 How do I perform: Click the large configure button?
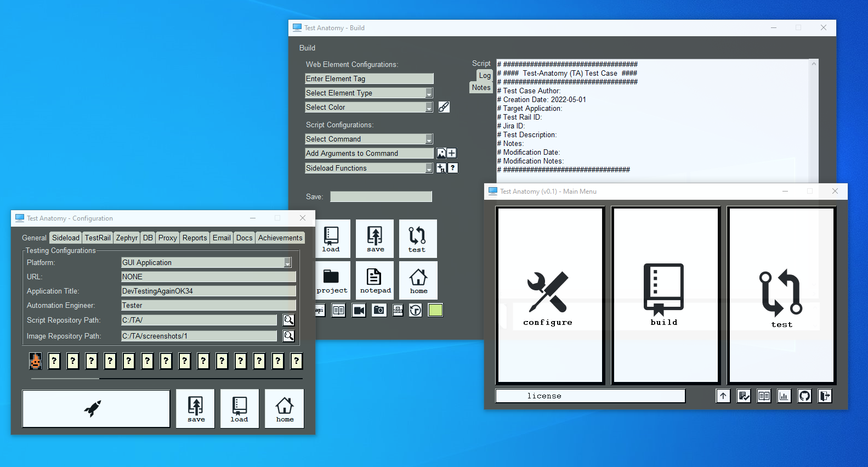coord(549,296)
